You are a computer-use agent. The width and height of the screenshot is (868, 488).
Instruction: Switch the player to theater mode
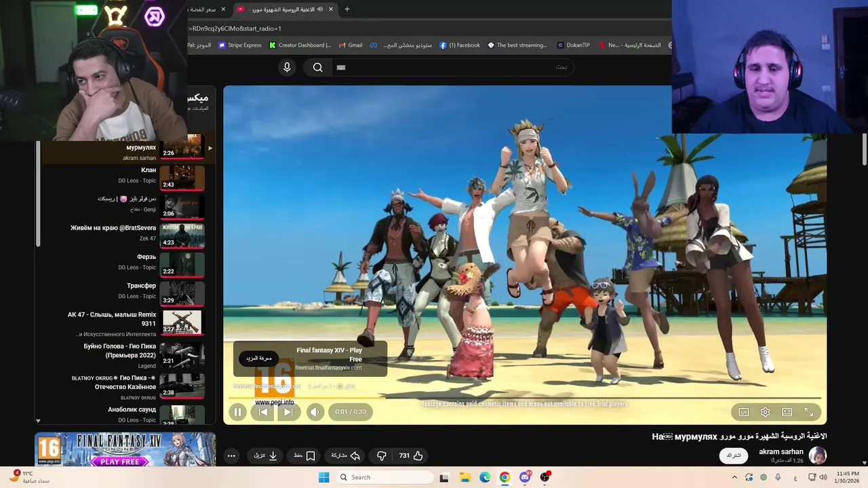[x=787, y=412]
